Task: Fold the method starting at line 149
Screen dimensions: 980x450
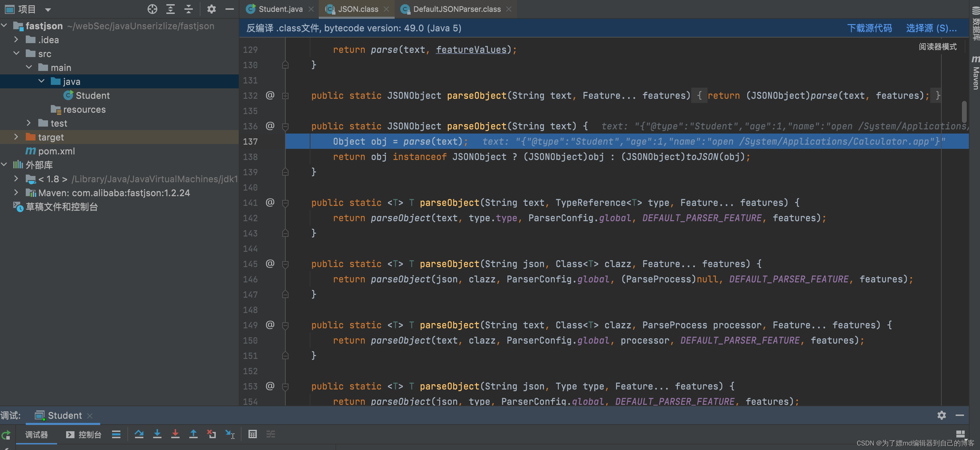Action: [x=285, y=326]
